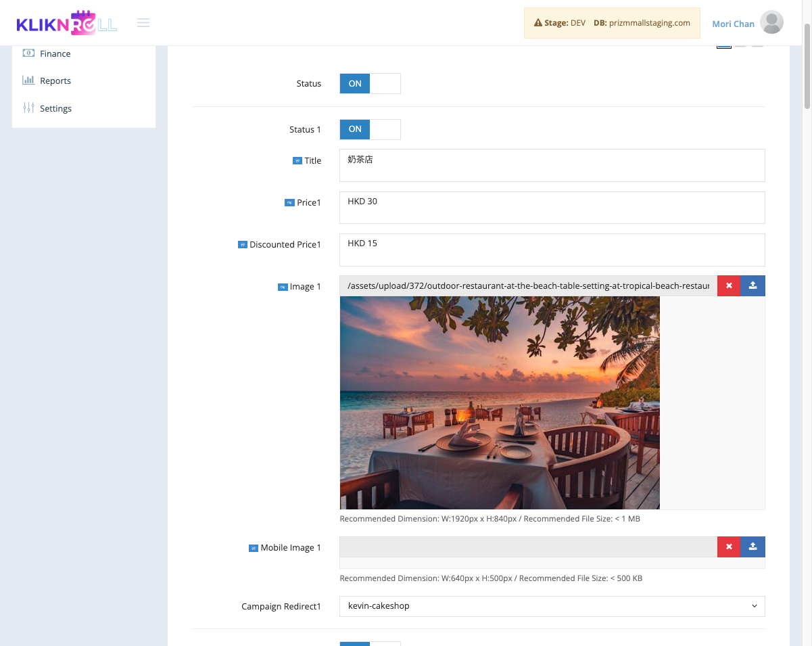Click the language flag beside Price1
This screenshot has height=646, width=812.
290,203
